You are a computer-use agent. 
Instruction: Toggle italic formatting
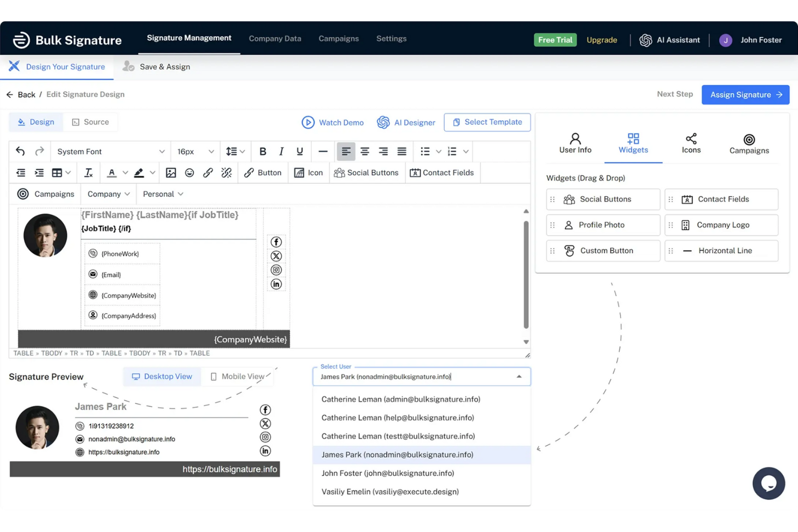pyautogui.click(x=281, y=151)
